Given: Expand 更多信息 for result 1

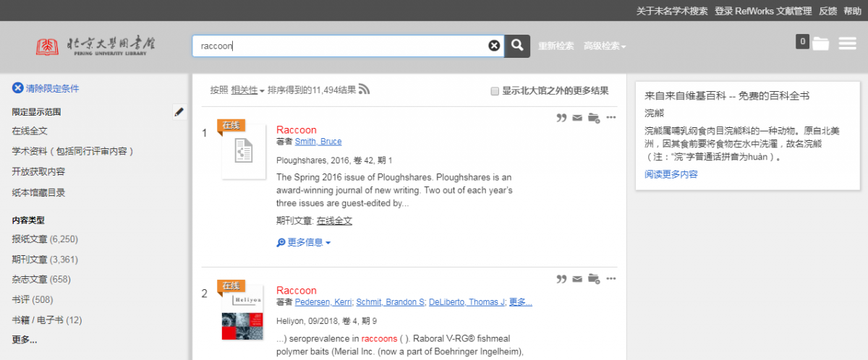Looking at the screenshot, I should [x=304, y=242].
